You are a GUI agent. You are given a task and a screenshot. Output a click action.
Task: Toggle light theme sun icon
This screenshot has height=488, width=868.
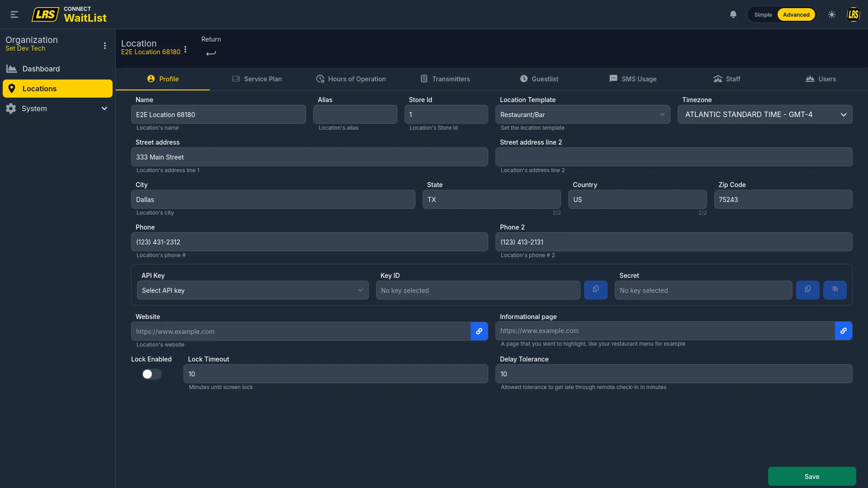(x=832, y=14)
